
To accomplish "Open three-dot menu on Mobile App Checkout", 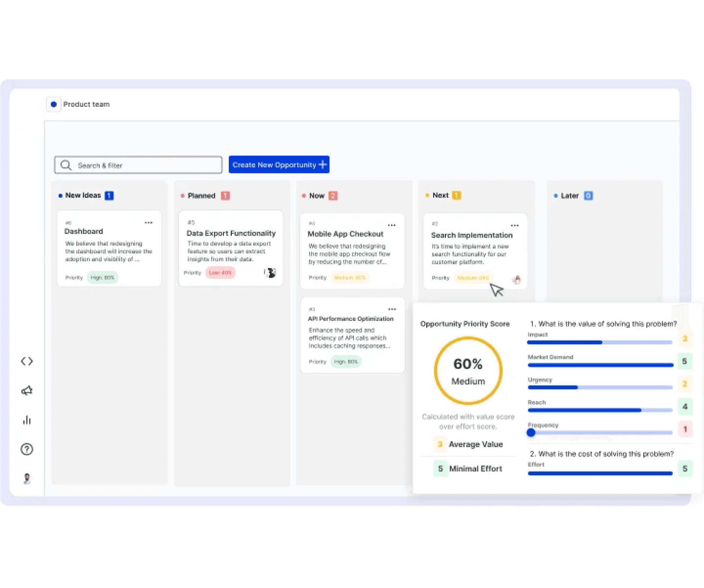I will point(391,225).
